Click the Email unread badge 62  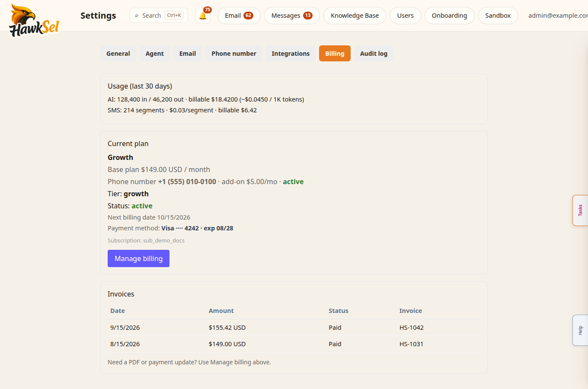click(248, 16)
